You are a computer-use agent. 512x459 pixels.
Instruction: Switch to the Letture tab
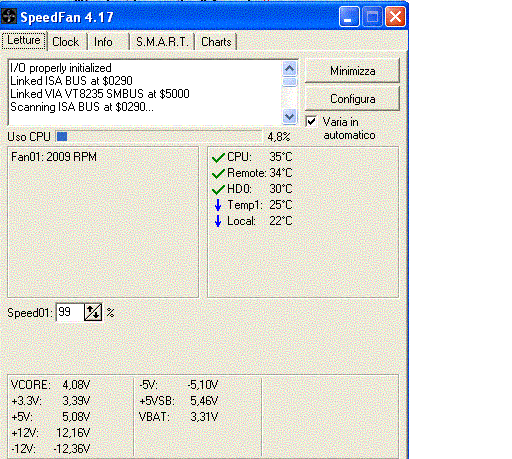(x=24, y=41)
